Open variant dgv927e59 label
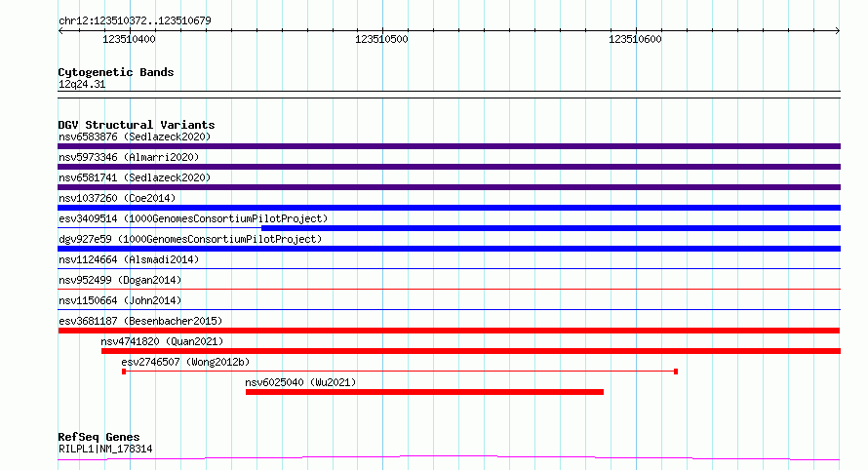The height and width of the screenshot is (470, 868). coord(190,239)
